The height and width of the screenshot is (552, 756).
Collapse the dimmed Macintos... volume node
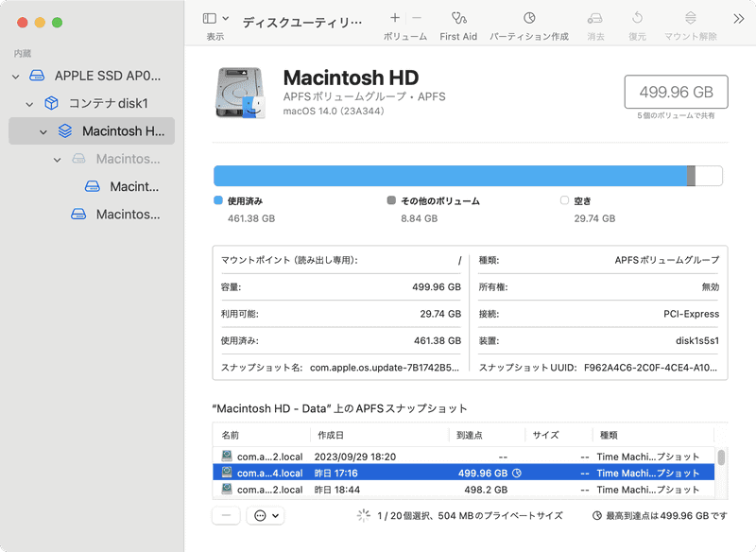coord(58,160)
